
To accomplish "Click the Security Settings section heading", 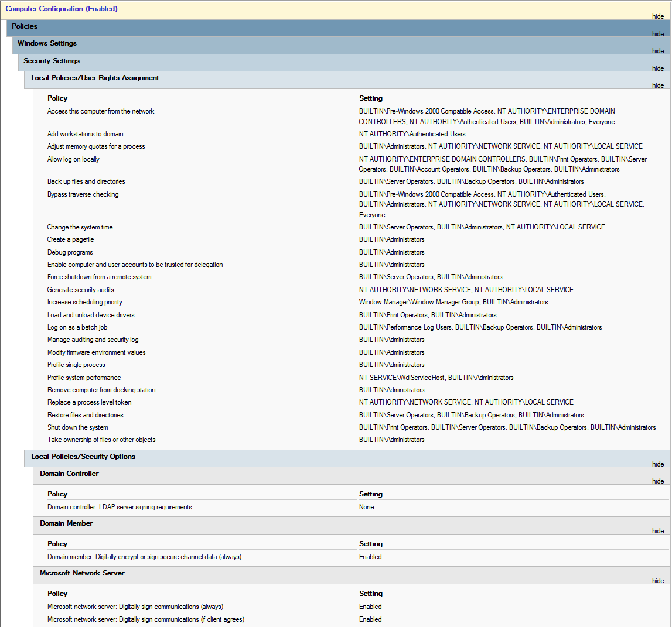I will click(x=52, y=61).
